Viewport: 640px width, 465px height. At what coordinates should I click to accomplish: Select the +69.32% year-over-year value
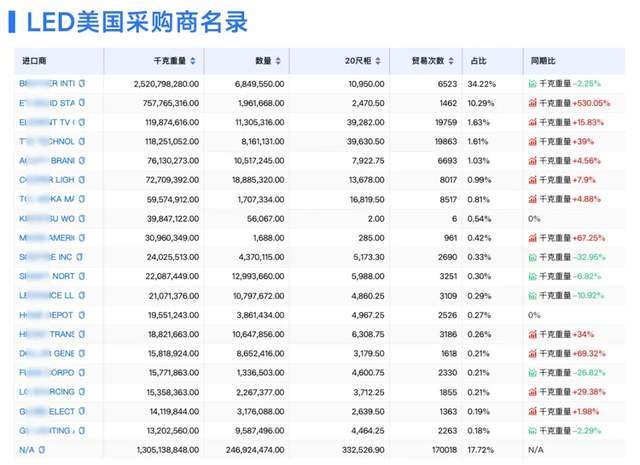pos(589,353)
